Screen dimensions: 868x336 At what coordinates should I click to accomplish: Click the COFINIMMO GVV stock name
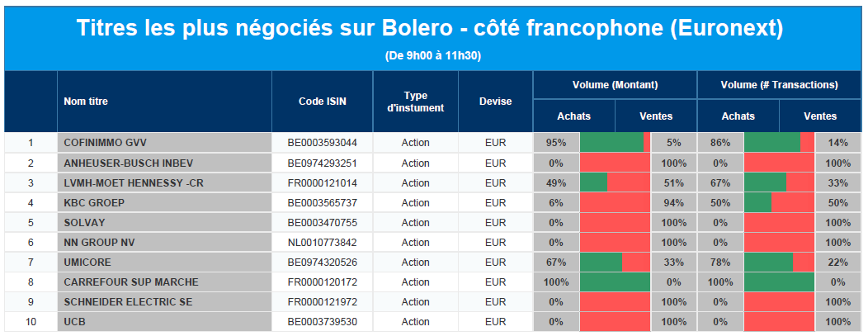point(105,143)
